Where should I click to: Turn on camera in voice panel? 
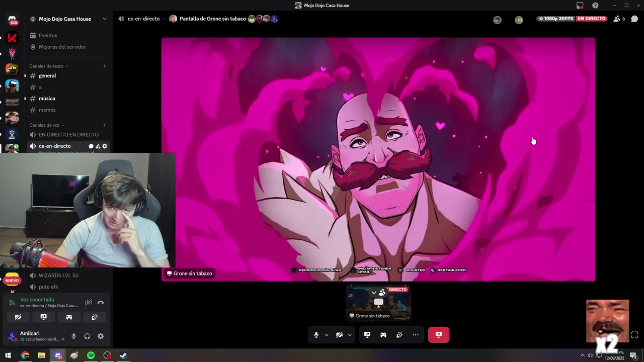pos(18,317)
